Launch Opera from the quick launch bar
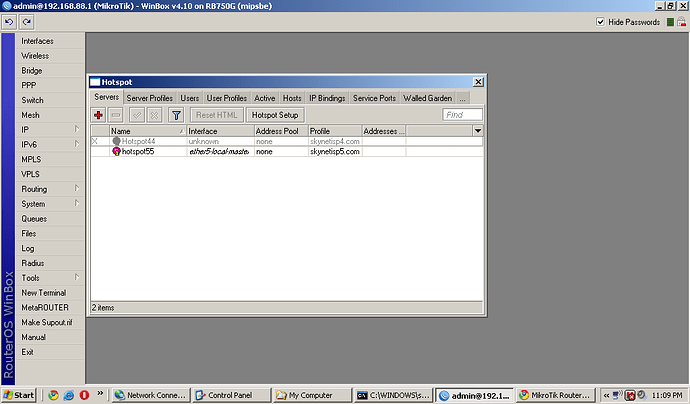 pos(84,395)
